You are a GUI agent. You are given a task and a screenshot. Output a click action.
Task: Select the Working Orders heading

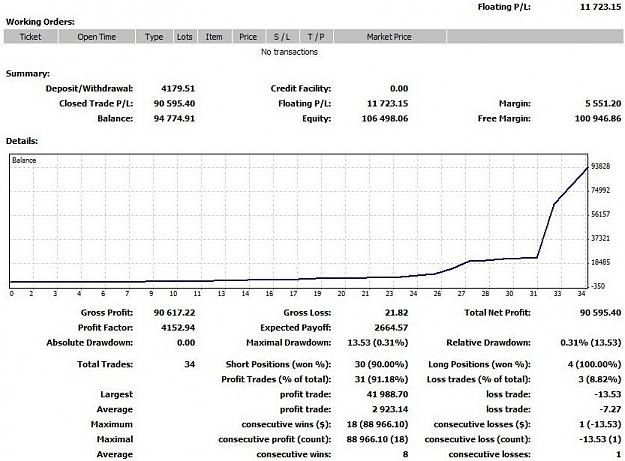coord(40,22)
